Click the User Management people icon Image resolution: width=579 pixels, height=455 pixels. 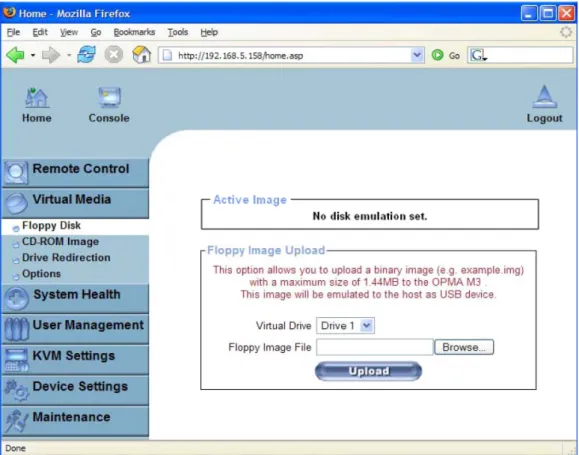point(16,329)
